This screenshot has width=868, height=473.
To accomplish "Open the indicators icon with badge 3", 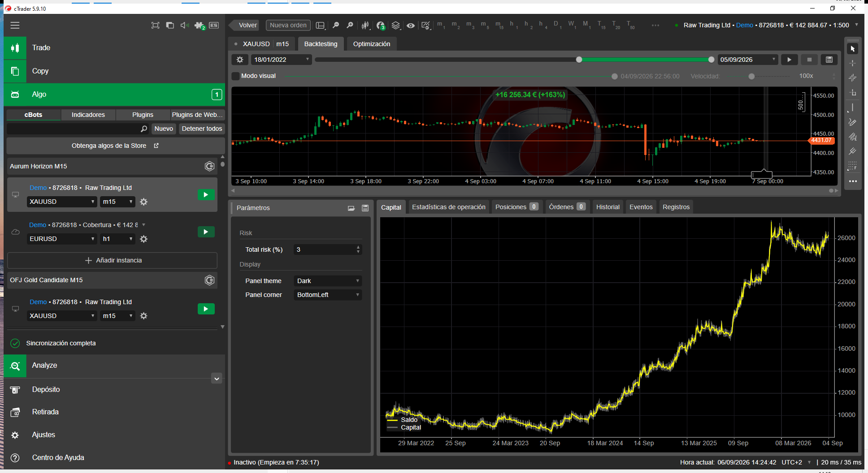I will pyautogui.click(x=381, y=26).
